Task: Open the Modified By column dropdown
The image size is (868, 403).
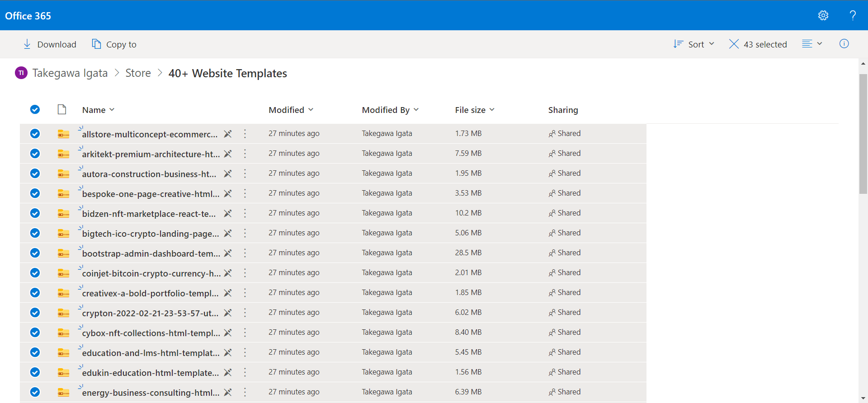Action: coord(391,110)
